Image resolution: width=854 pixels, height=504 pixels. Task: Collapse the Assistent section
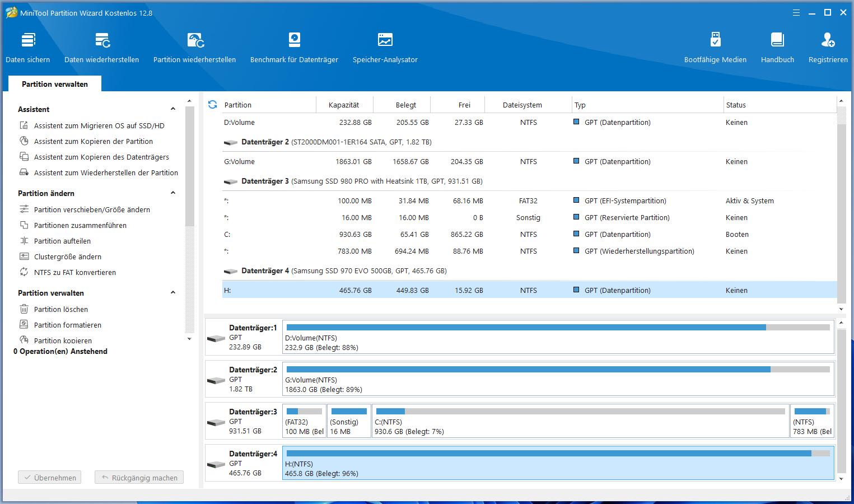point(173,109)
